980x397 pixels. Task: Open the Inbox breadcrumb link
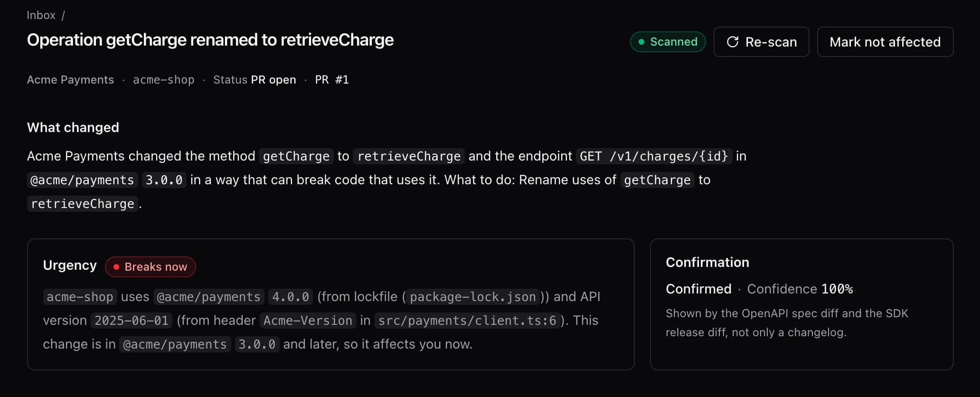(x=41, y=15)
